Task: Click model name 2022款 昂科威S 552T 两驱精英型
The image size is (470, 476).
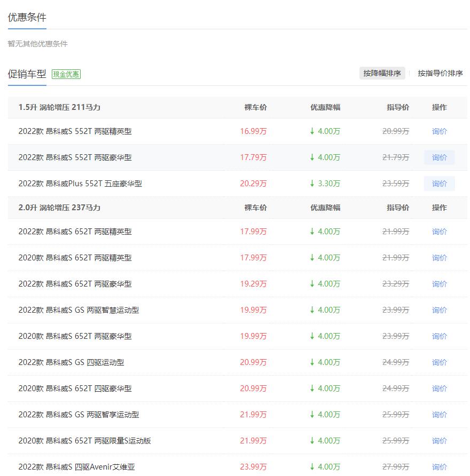Action: pos(75,131)
